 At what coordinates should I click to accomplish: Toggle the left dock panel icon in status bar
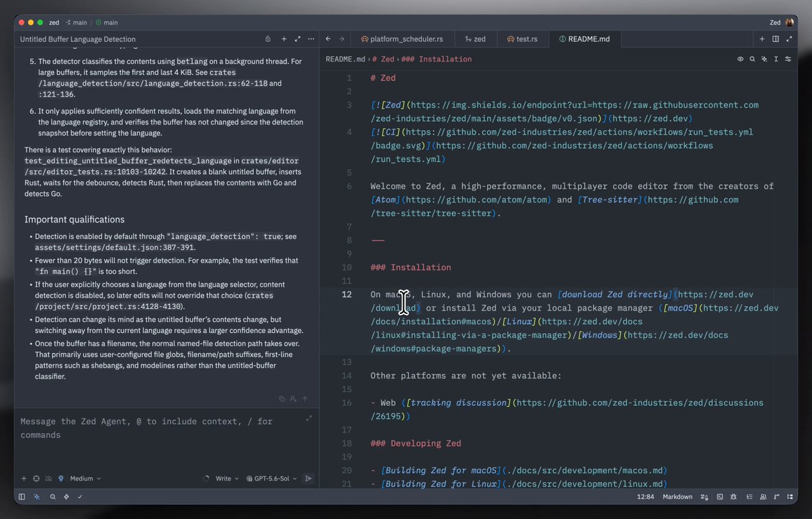(x=22, y=497)
